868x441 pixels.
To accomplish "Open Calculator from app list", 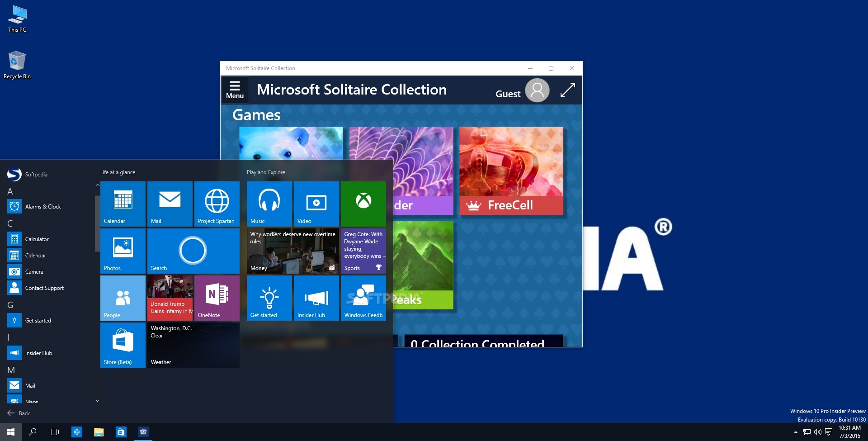I will coord(50,239).
